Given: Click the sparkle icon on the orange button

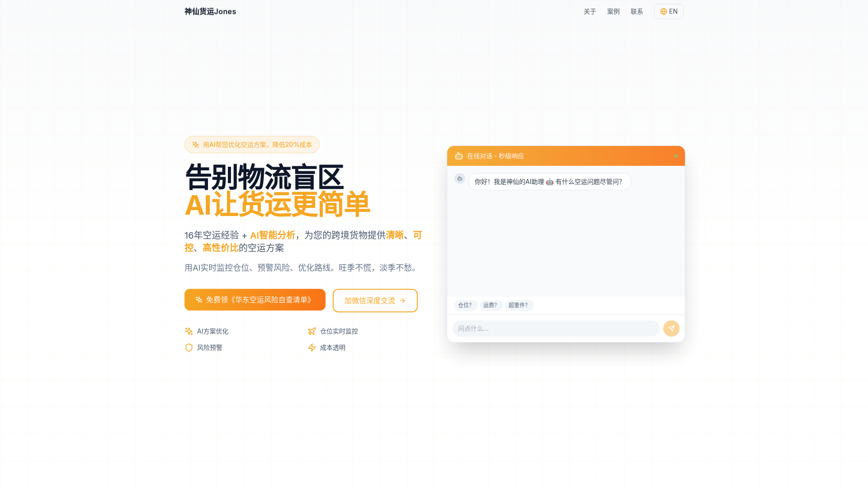Looking at the screenshot, I should pyautogui.click(x=198, y=300).
